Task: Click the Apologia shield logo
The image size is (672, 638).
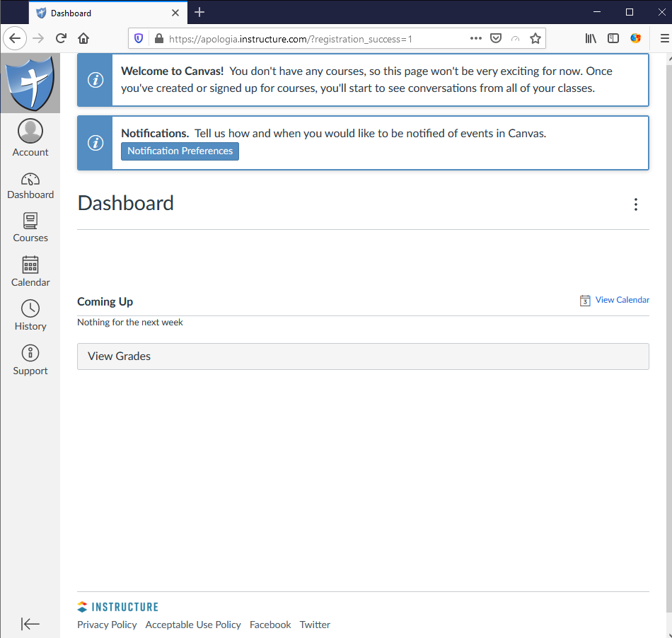Action: click(30, 83)
